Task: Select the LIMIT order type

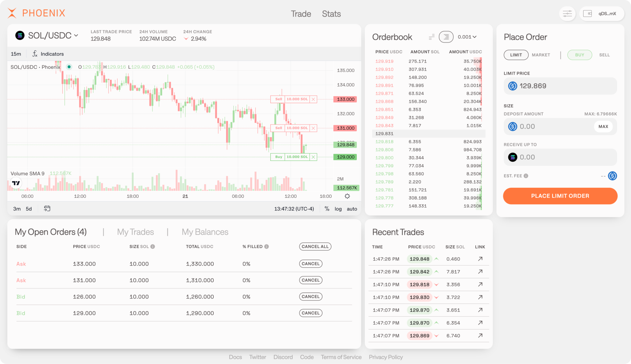Action: 516,55
